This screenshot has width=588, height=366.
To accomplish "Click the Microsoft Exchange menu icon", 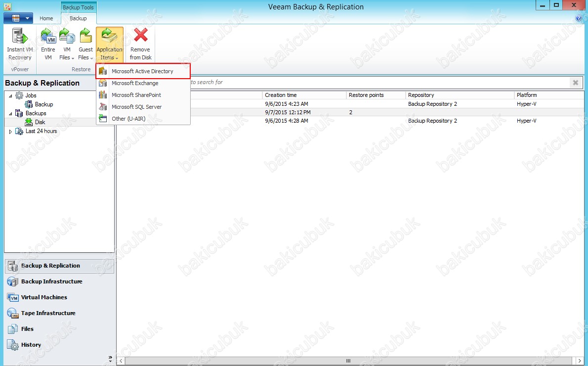I will (x=103, y=83).
